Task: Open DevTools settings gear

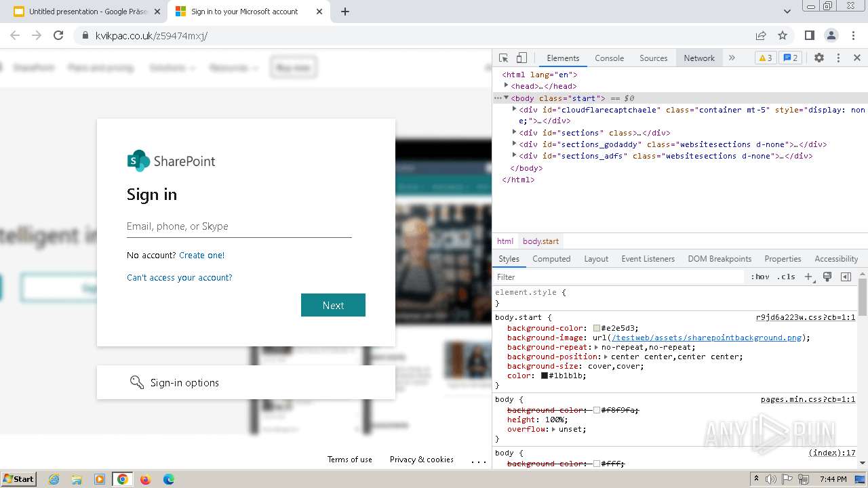Action: [x=819, y=58]
